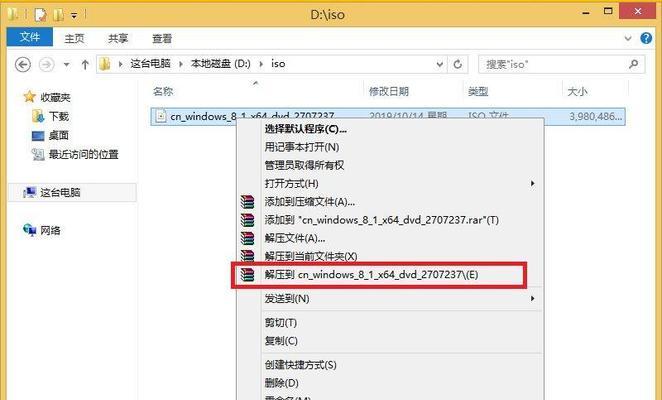Open 桌面 in the navigation pane

pyautogui.click(x=59, y=136)
